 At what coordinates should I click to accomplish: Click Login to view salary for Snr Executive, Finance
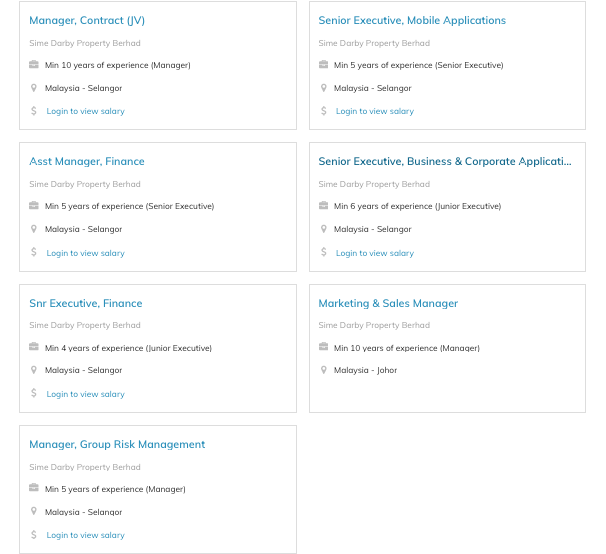coord(86,394)
